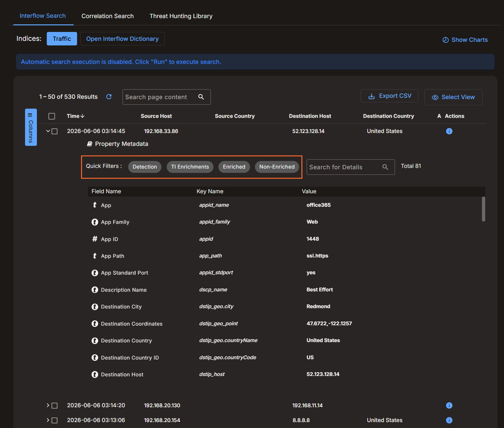Focus the Search page content field
The height and width of the screenshot is (428, 504).
pos(166,97)
